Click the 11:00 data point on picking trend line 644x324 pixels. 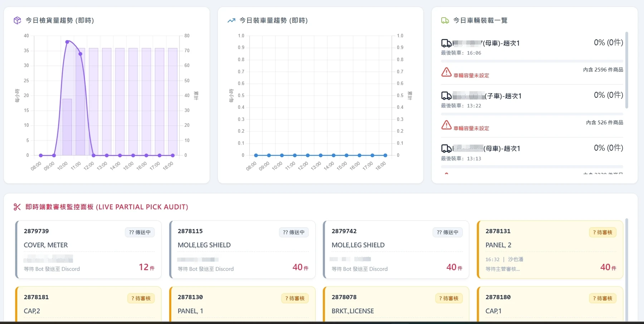tap(80, 54)
